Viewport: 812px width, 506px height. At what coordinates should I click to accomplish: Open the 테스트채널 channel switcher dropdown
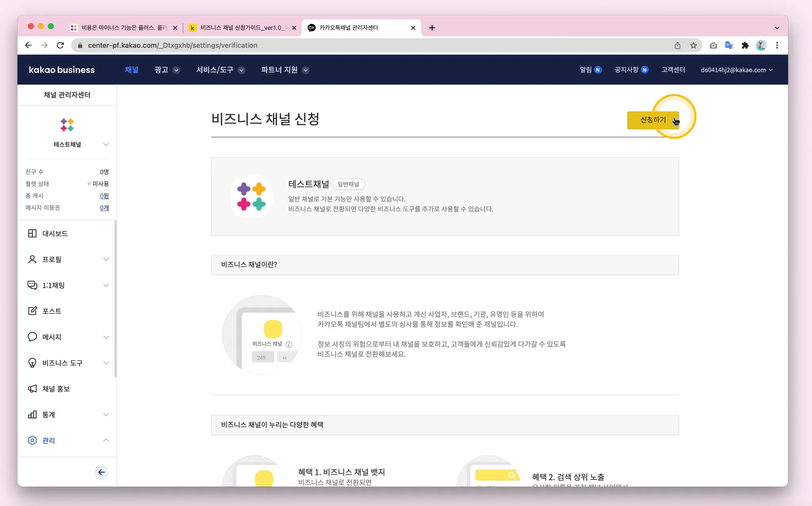106,145
